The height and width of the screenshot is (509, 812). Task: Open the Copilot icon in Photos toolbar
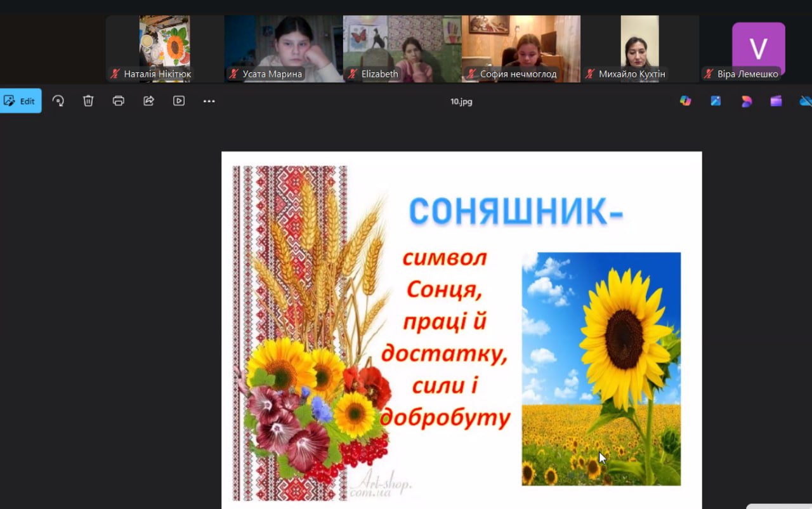tap(685, 101)
